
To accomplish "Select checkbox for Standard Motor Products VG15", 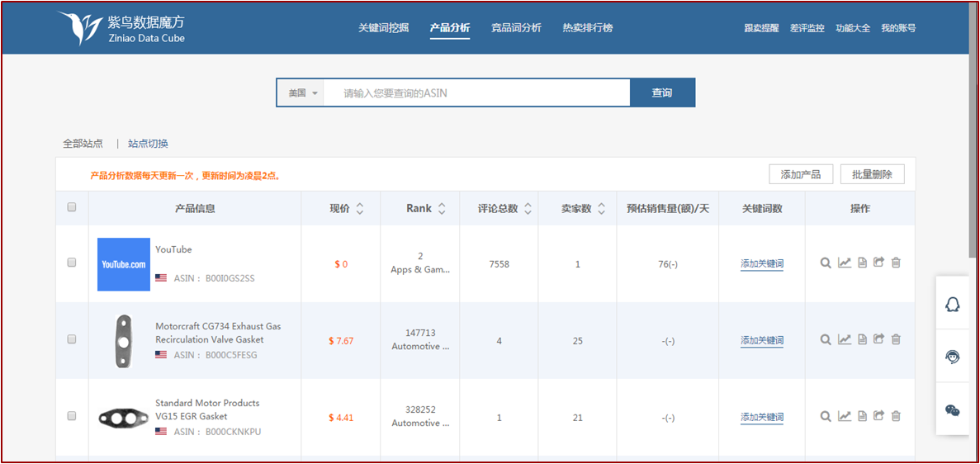I will pyautogui.click(x=72, y=416).
